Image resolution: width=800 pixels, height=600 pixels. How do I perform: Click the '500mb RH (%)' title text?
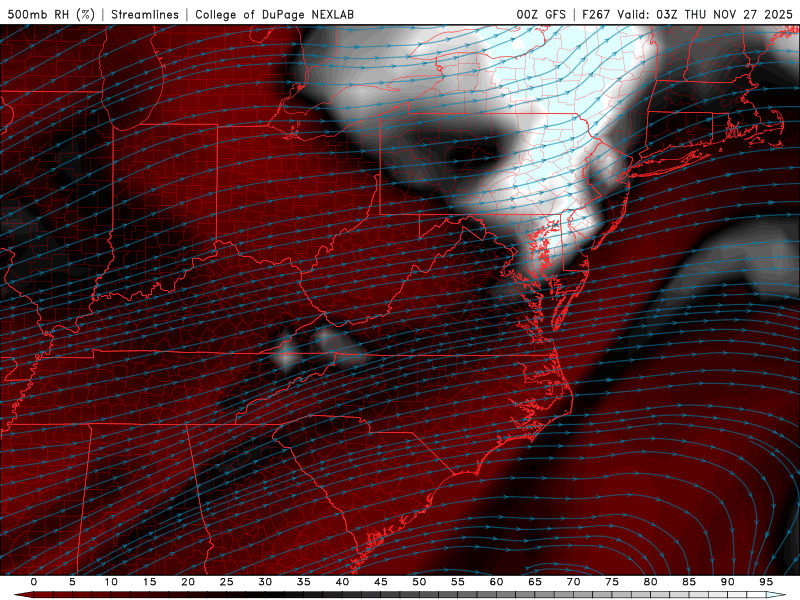[51, 14]
